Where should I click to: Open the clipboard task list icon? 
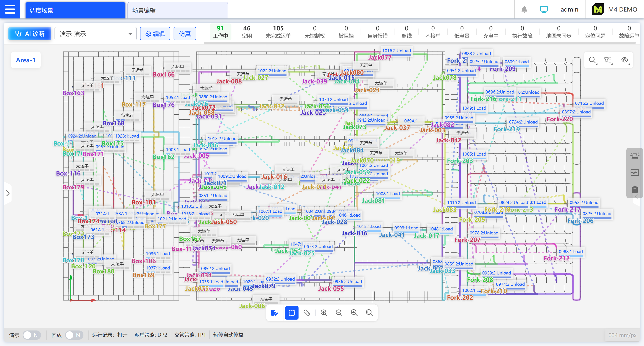click(635, 189)
